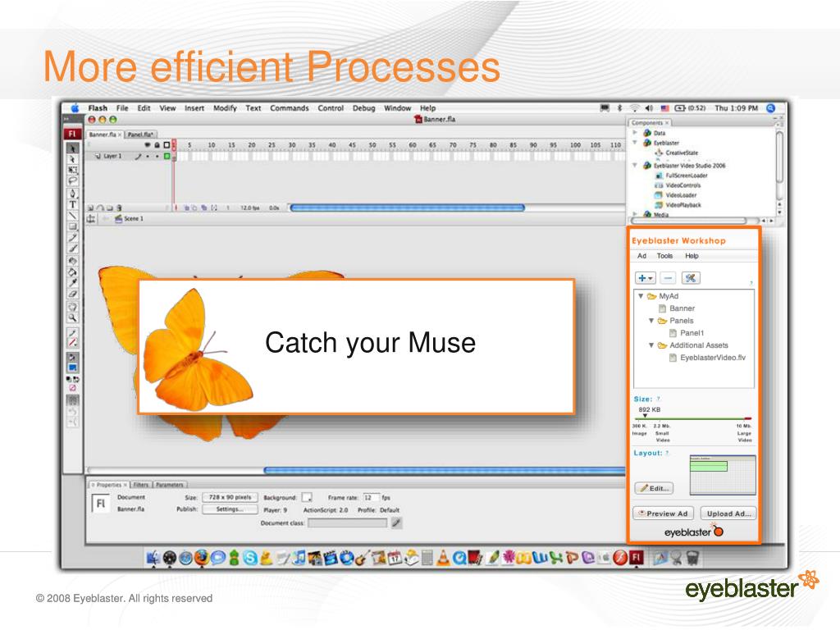Select the Rectangle tool
Viewport: 840px width, 630px height.
(72, 226)
